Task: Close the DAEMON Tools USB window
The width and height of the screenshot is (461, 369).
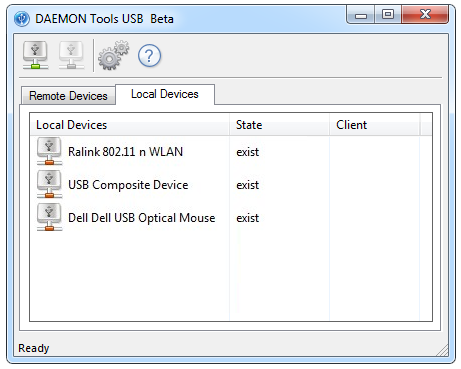Action: tap(425, 15)
